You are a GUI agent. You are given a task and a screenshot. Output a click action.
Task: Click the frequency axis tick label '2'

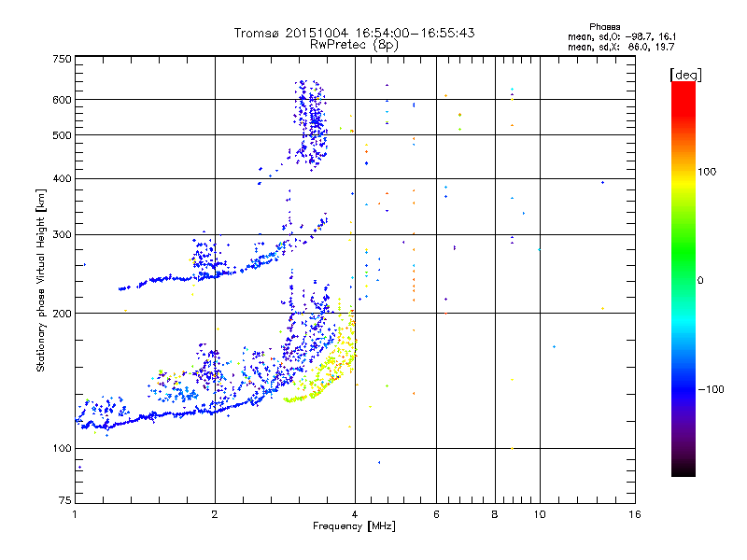pyautogui.click(x=215, y=514)
